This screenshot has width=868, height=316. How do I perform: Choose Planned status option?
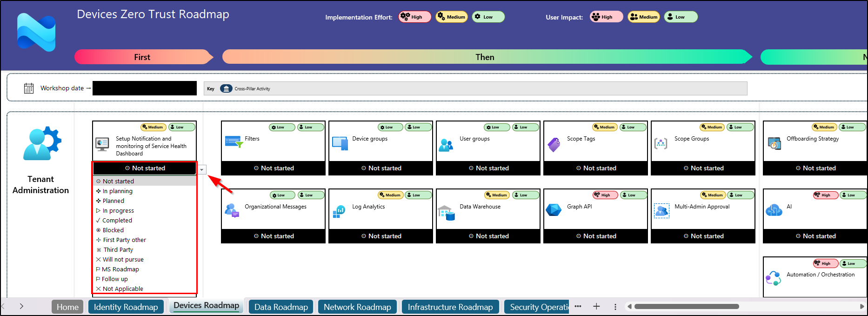(x=145, y=201)
